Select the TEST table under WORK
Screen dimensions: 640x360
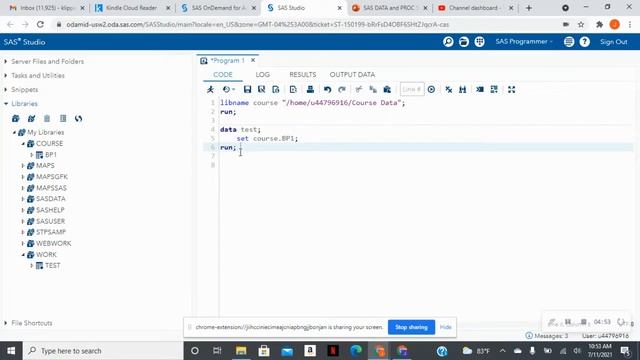pos(53,265)
